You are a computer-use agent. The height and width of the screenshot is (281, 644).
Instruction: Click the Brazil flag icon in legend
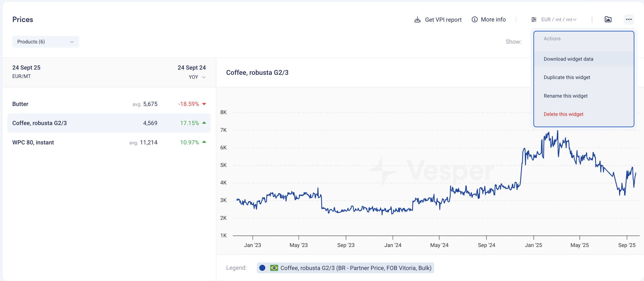(274, 268)
